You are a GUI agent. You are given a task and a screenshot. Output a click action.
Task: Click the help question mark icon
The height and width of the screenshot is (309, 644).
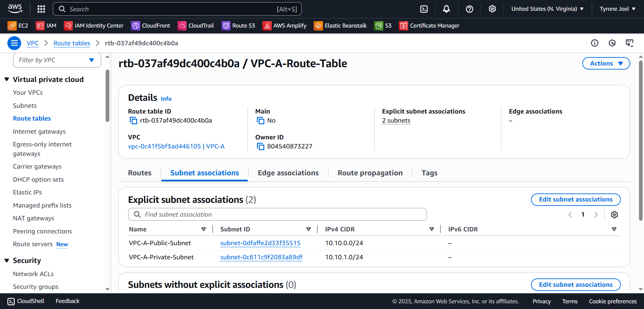pyautogui.click(x=469, y=9)
